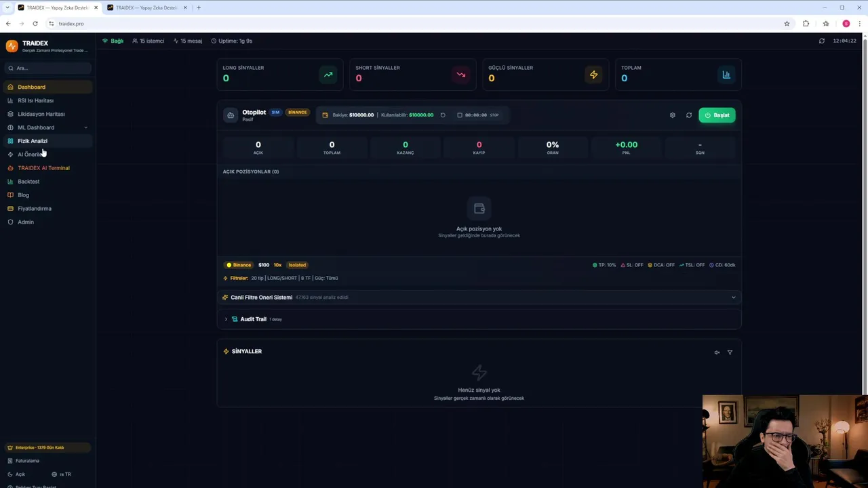Click the Filtreler summary line
The width and height of the screenshot is (868, 488).
[281, 278]
